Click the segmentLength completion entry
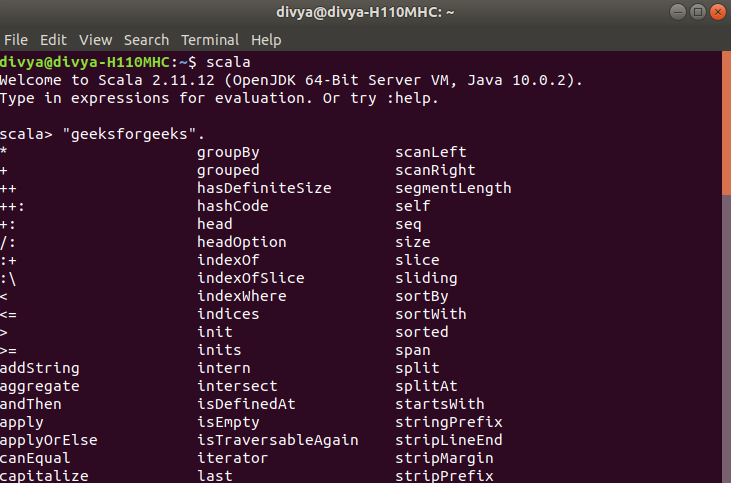This screenshot has height=483, width=731. coord(453,188)
